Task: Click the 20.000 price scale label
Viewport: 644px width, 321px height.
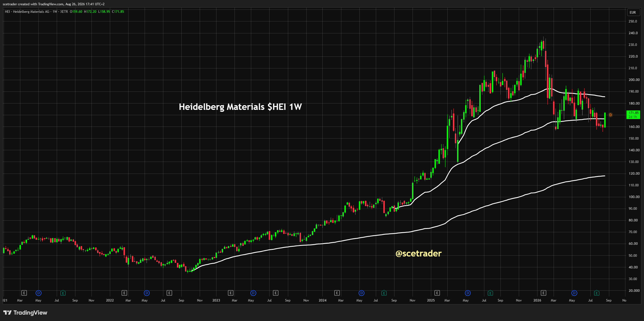Action: 634,291
